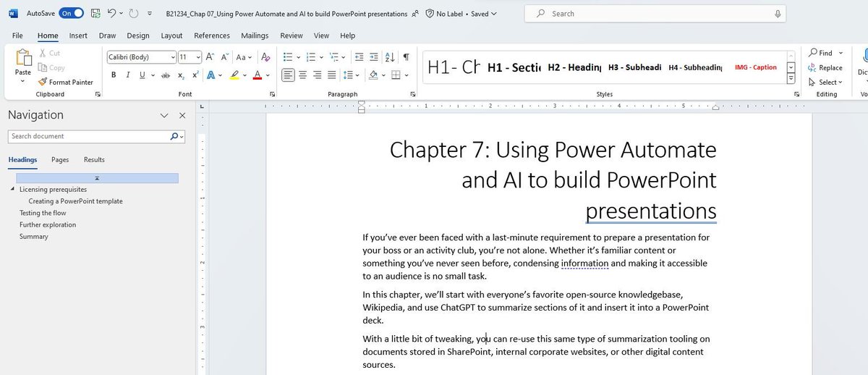Show the Results tab in Navigation

[x=94, y=160]
